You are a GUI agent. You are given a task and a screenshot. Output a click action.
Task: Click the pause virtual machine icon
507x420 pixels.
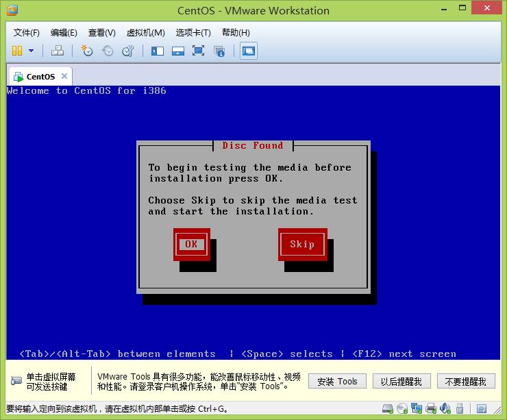[17, 51]
